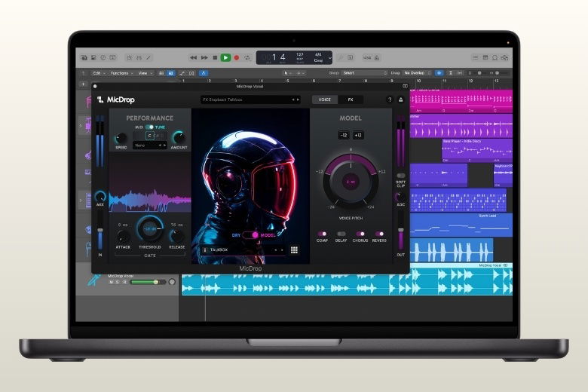
Task: Toggle the automation curve button
Action: click(182, 73)
